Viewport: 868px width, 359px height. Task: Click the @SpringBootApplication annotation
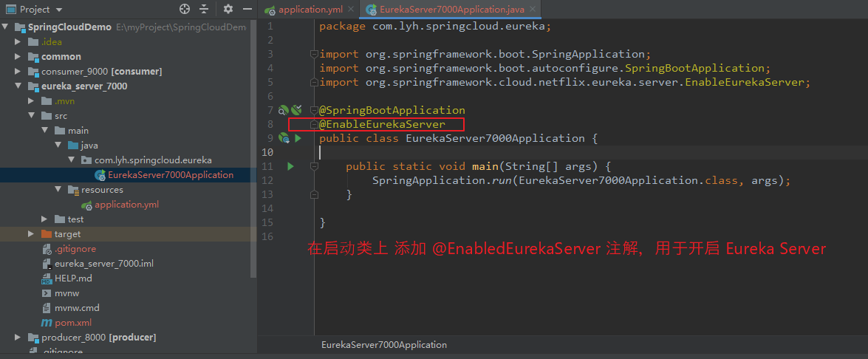click(392, 110)
